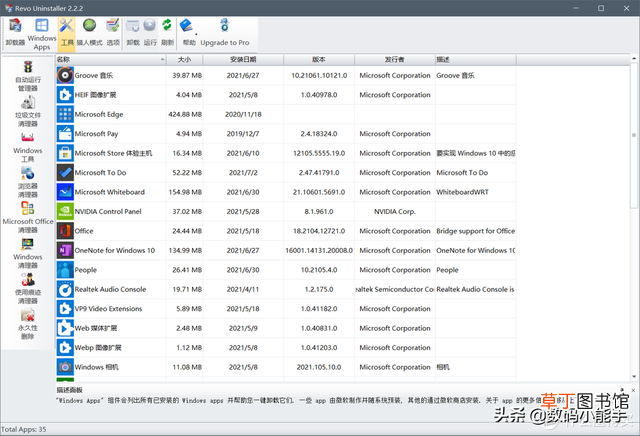Sort list by 版本 column header
Viewport: 640px width, 436px height.
319,60
